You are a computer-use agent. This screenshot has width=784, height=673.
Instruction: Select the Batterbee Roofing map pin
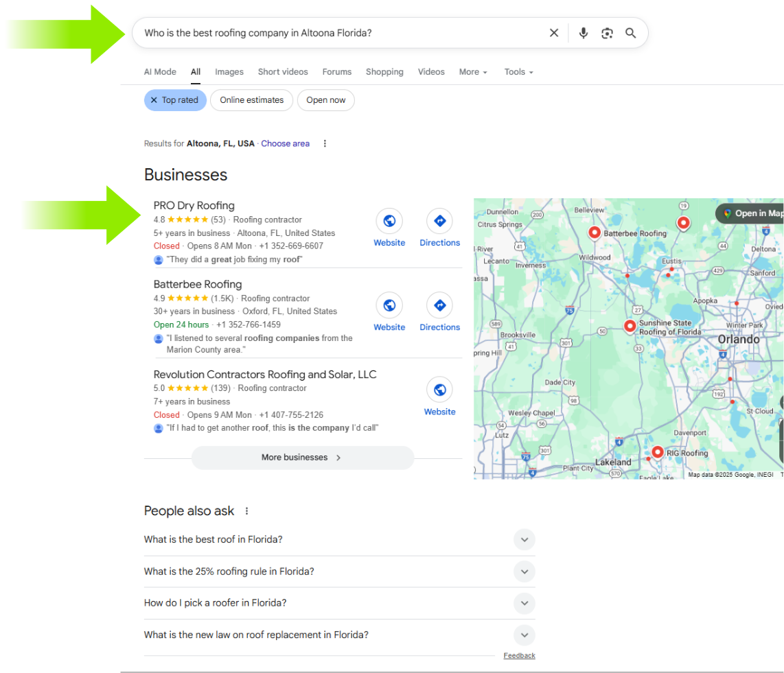coord(594,232)
